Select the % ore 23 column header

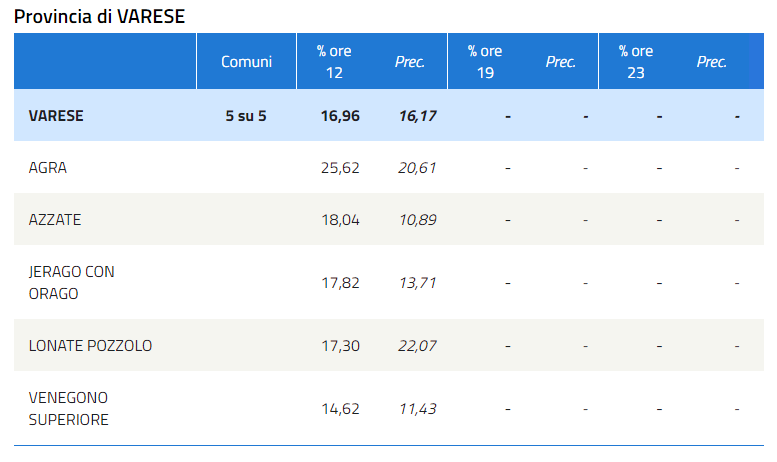click(635, 62)
